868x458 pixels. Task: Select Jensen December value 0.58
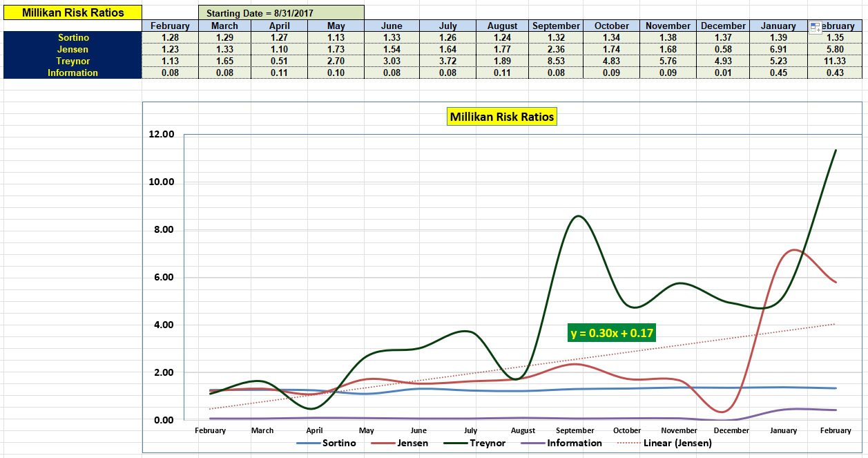724,49
